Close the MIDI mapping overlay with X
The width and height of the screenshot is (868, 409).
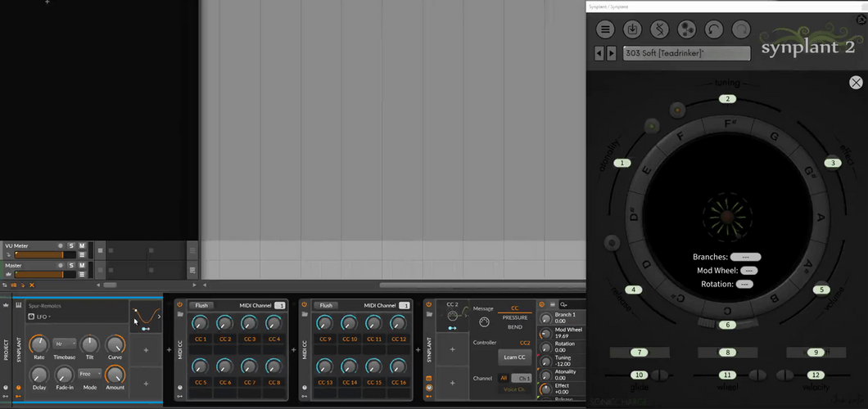pyautogui.click(x=856, y=83)
